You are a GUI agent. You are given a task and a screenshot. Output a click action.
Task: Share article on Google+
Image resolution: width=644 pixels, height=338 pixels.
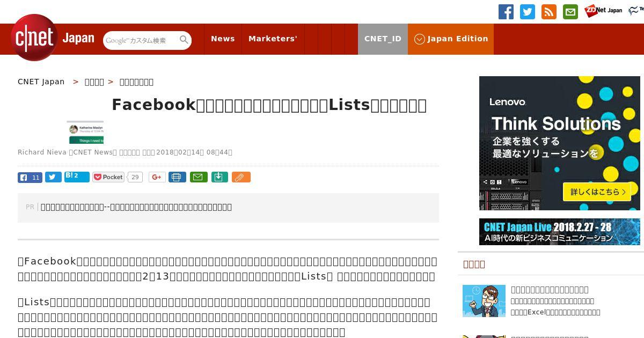(157, 177)
